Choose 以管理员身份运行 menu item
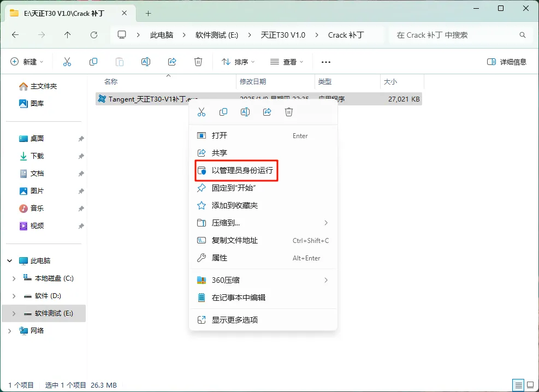539x392 pixels. (263, 170)
